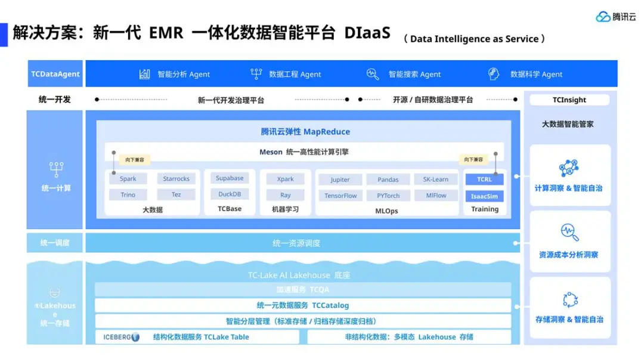The width and height of the screenshot is (644, 362).
Task: Click the 智能搜索 Agent magnifier icon
Action: tap(373, 74)
